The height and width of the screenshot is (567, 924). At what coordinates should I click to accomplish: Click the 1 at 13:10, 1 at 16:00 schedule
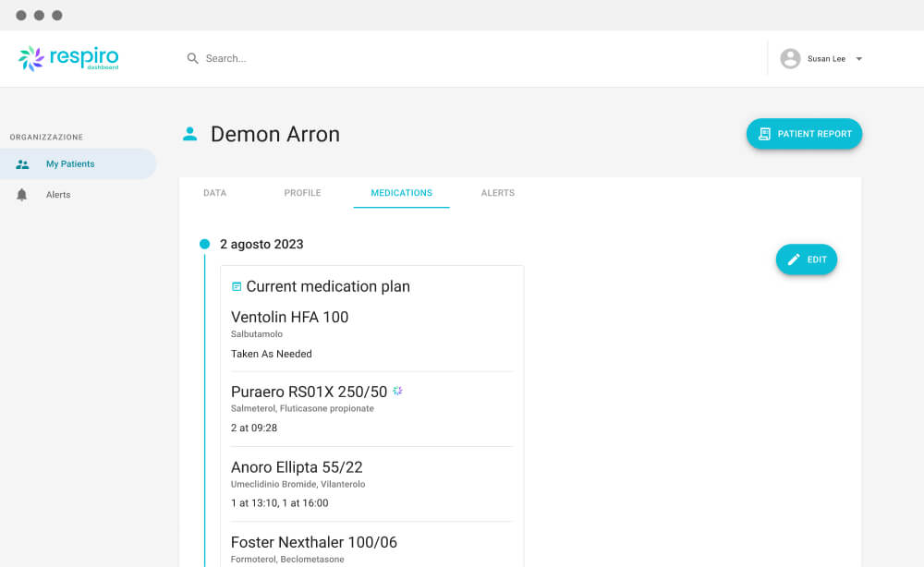coord(280,503)
